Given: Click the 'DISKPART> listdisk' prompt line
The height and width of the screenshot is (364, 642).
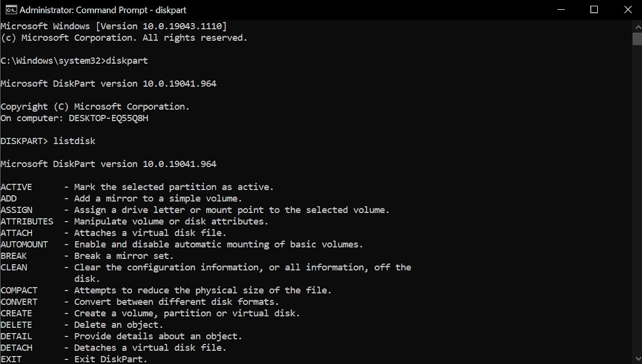Looking at the screenshot, I should point(48,141).
